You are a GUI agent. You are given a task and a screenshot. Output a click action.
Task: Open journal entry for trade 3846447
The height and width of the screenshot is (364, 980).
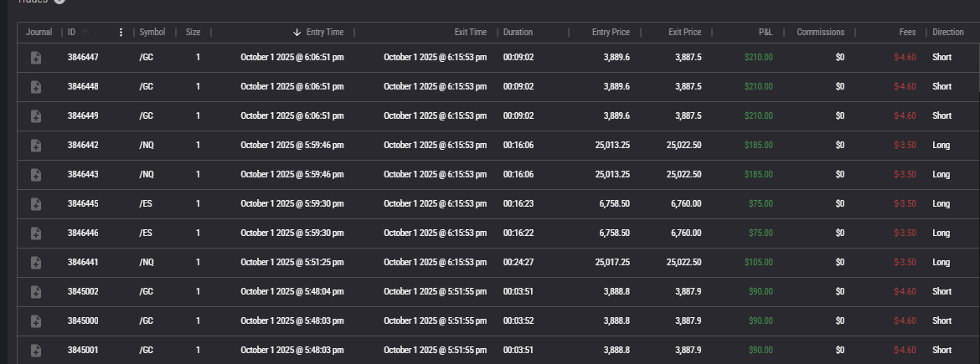tap(35, 58)
